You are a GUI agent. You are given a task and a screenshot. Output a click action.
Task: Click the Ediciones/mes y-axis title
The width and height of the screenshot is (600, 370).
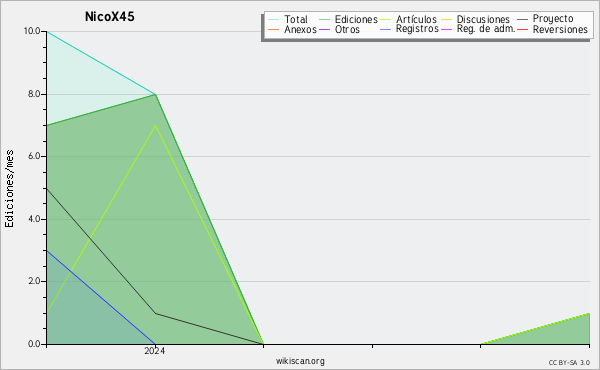pos(9,189)
